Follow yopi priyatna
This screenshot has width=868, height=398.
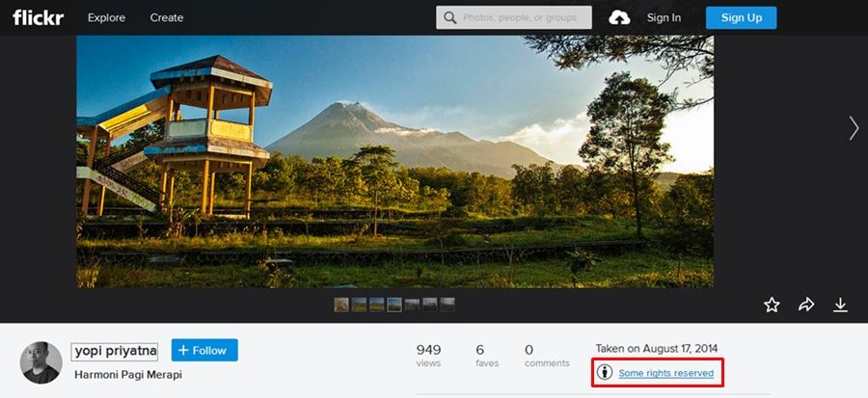204,350
